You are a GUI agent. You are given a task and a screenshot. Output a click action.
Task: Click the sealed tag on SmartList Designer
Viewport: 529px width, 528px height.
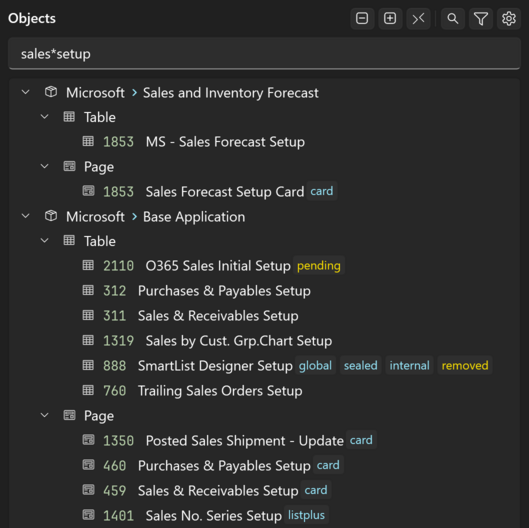pyautogui.click(x=361, y=365)
